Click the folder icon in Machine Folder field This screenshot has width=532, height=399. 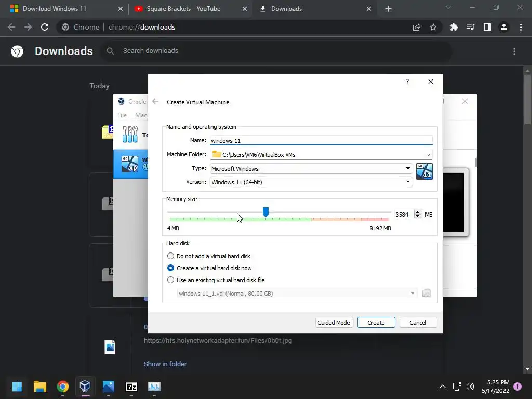(x=216, y=154)
